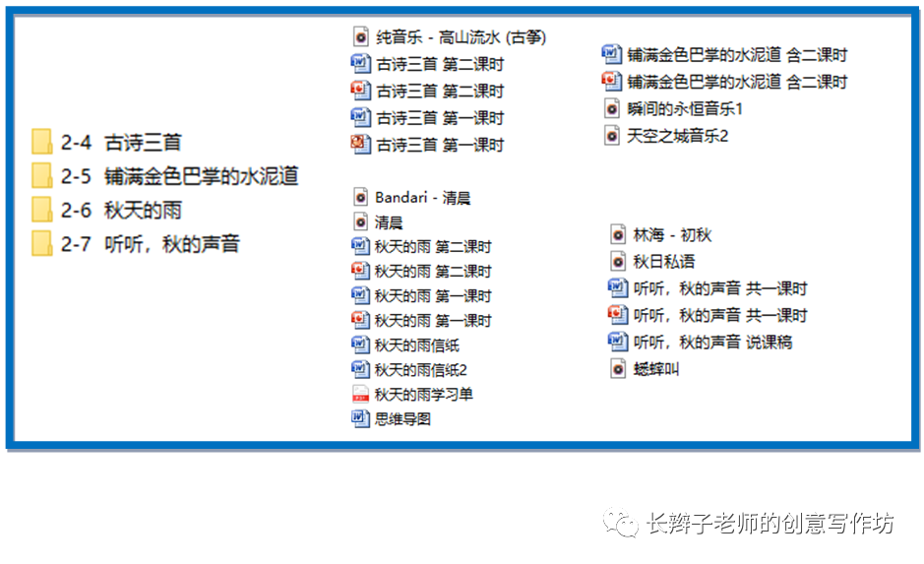The image size is (924, 564).
Task: Select the file name 秋天的雨信纸
Action: 416,345
